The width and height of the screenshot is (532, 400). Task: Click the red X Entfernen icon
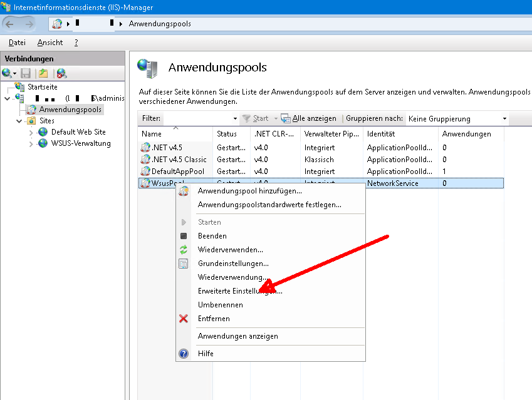[x=184, y=319]
